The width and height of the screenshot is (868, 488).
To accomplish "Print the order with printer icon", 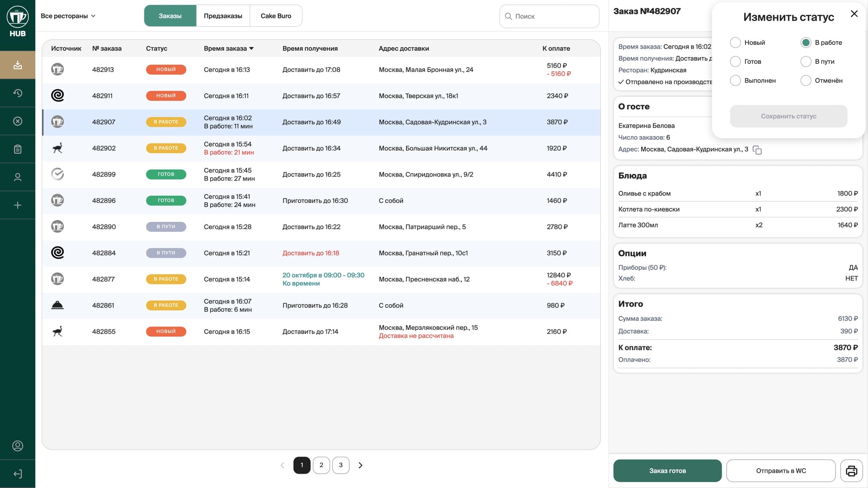I will [851, 471].
